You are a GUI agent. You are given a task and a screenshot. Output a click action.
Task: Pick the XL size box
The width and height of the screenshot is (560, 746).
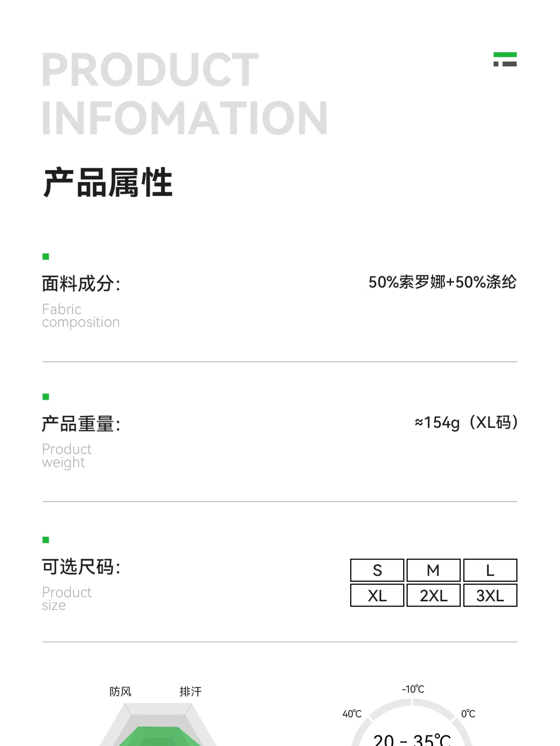point(377,596)
